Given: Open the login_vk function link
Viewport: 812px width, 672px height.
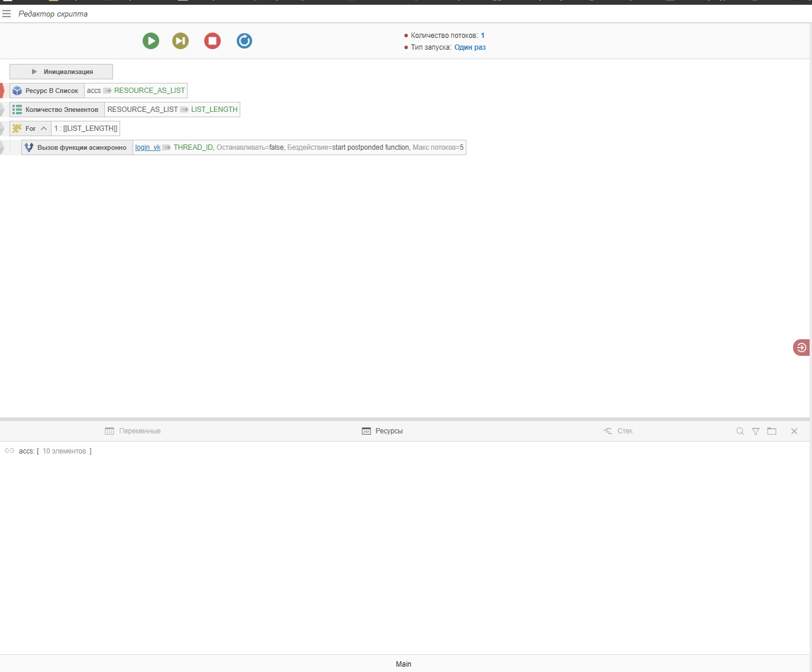Looking at the screenshot, I should click(147, 147).
